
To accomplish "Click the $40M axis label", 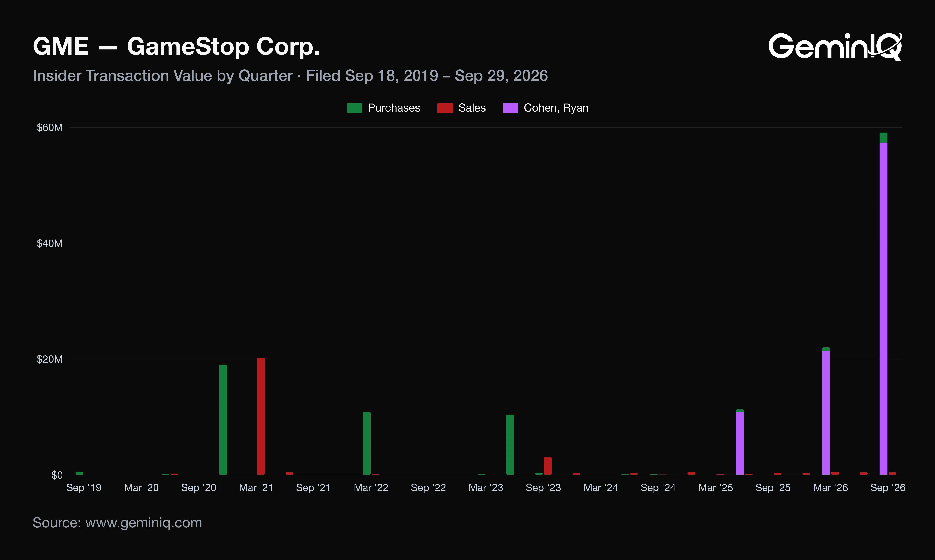I will [50, 243].
